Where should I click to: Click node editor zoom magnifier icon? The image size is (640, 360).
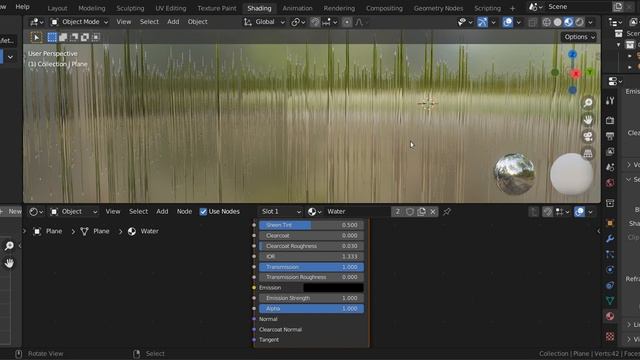pos(9,246)
